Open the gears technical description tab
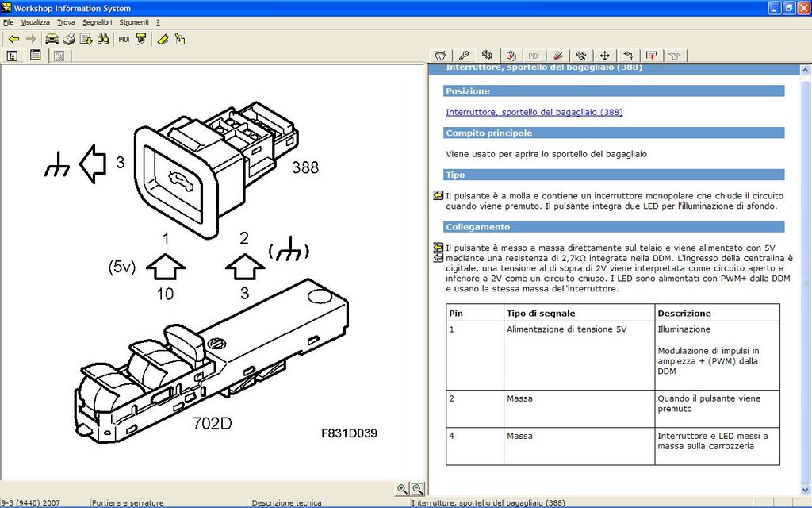 pos(487,55)
